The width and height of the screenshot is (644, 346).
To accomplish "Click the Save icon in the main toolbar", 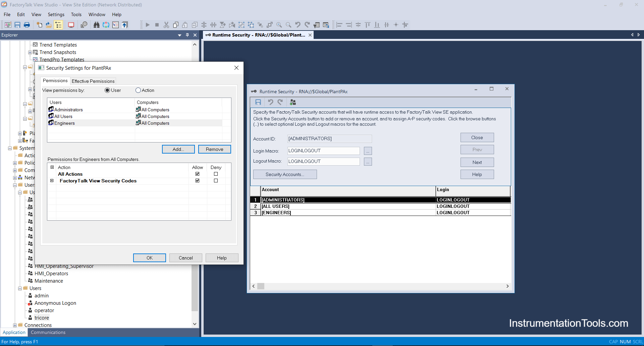I will [17, 25].
